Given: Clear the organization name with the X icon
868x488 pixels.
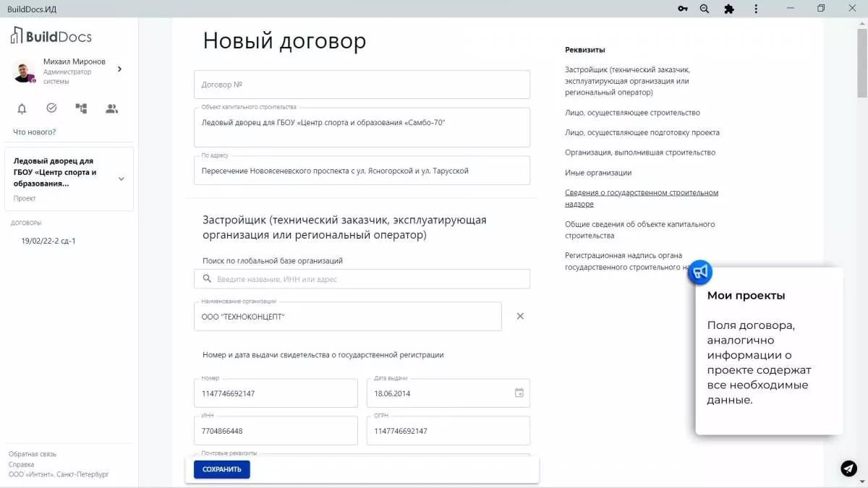Looking at the screenshot, I should 519,316.
